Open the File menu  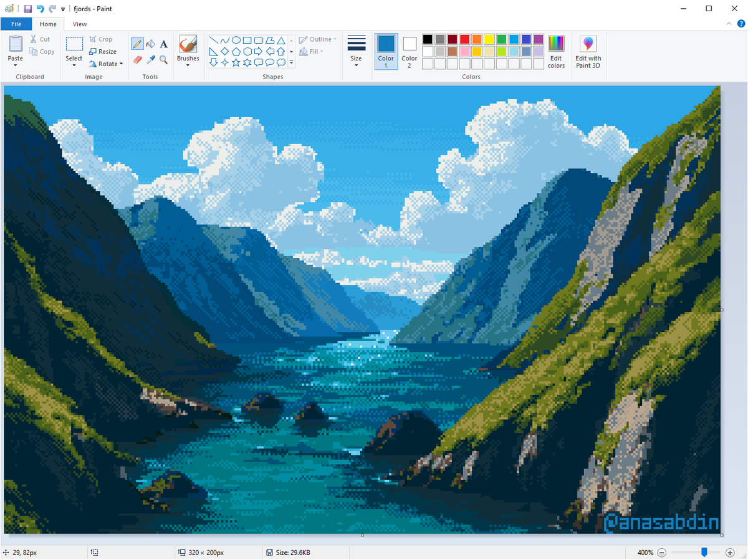16,24
